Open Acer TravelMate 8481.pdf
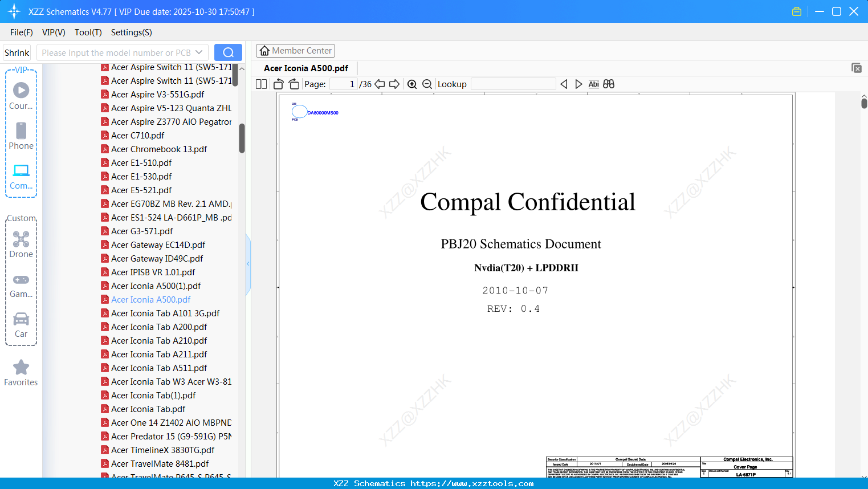The image size is (868, 489). click(160, 463)
